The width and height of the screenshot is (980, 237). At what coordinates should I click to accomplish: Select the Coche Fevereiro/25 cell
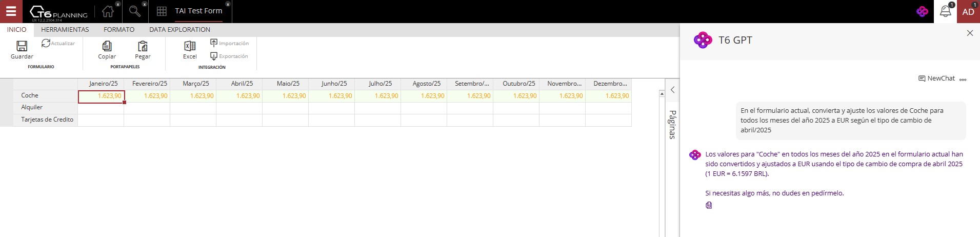147,96
